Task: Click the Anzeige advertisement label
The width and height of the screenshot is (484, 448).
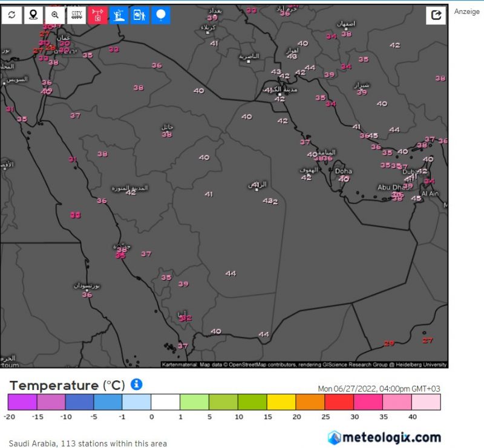Action: click(466, 11)
